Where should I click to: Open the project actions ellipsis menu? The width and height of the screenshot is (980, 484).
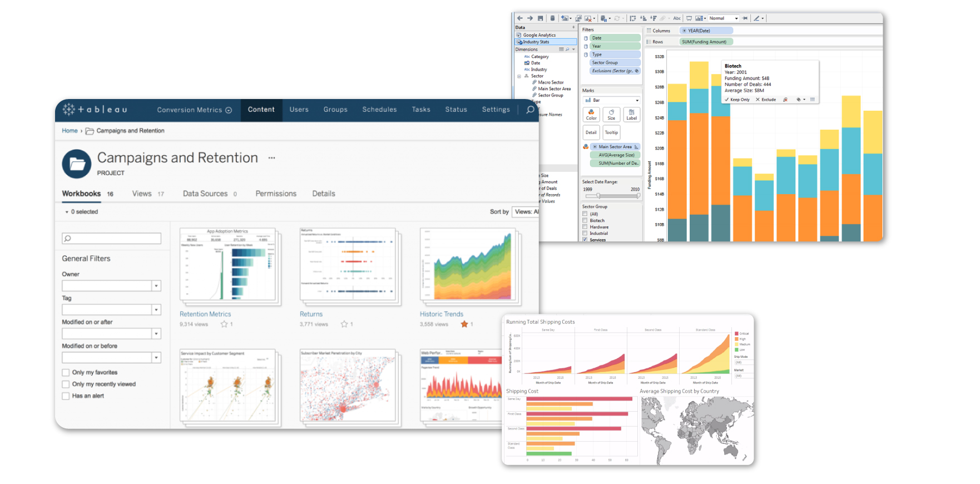(271, 158)
